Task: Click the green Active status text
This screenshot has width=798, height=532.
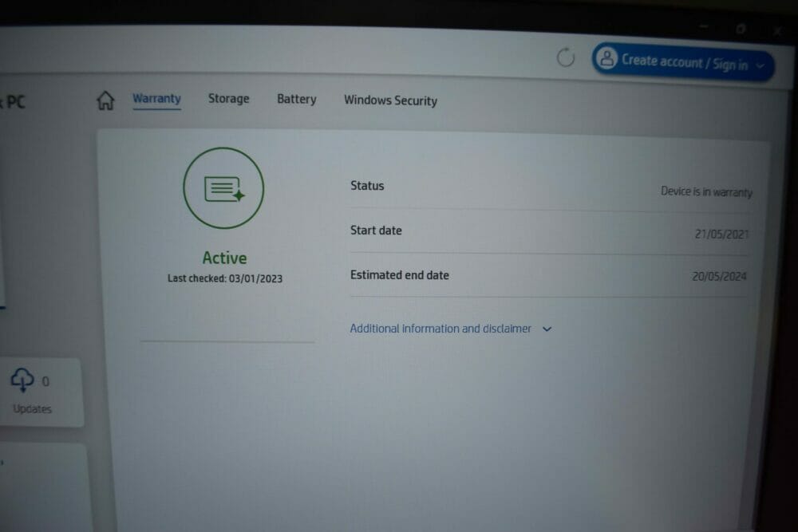Action: point(224,258)
